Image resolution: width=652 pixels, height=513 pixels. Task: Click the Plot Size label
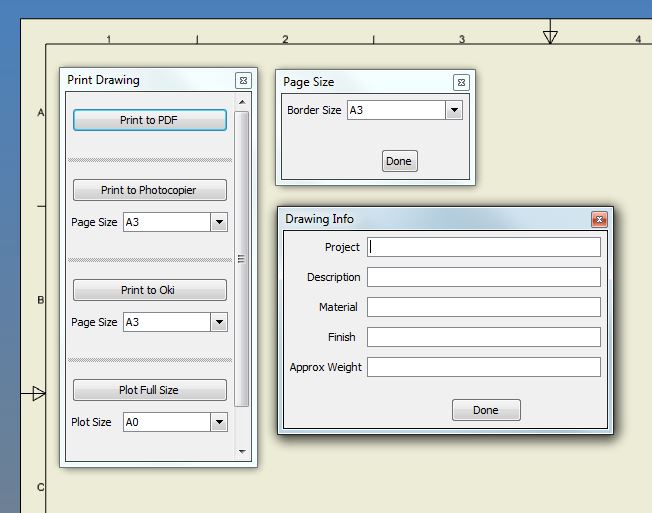click(91, 422)
